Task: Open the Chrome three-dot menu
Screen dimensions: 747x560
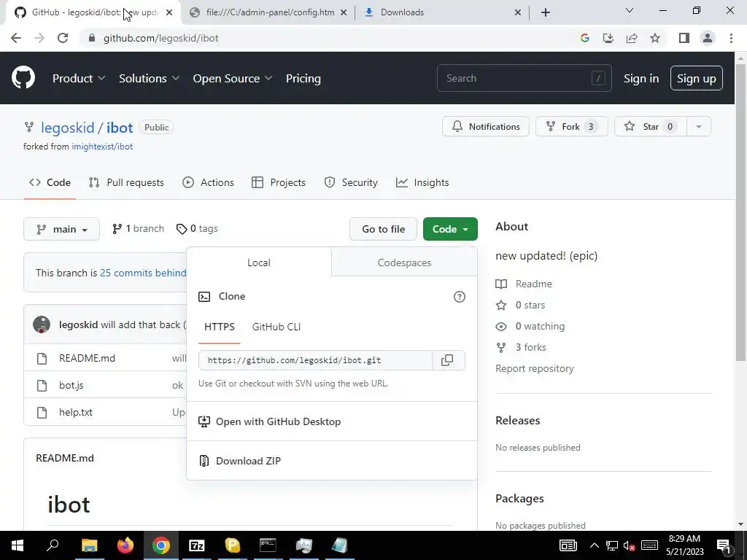Action: 731,38
